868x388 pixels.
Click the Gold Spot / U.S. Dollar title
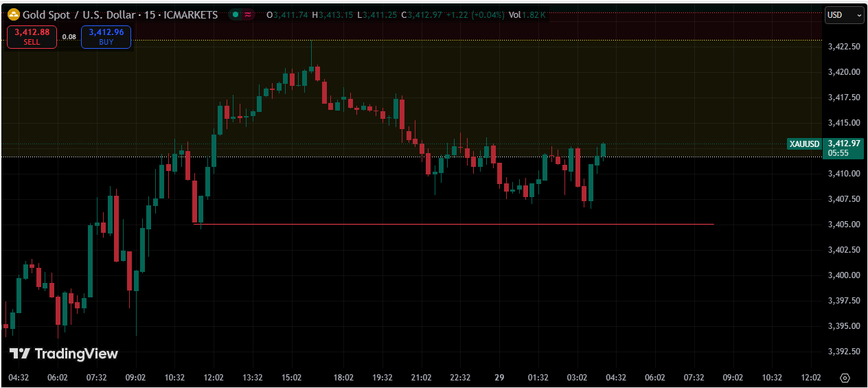pyautogui.click(x=82, y=14)
